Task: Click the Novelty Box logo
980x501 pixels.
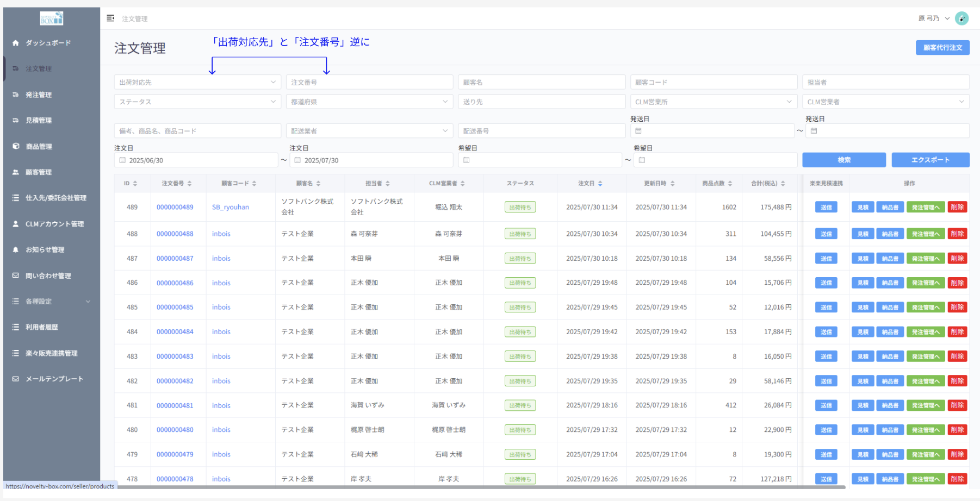Action: [x=52, y=18]
